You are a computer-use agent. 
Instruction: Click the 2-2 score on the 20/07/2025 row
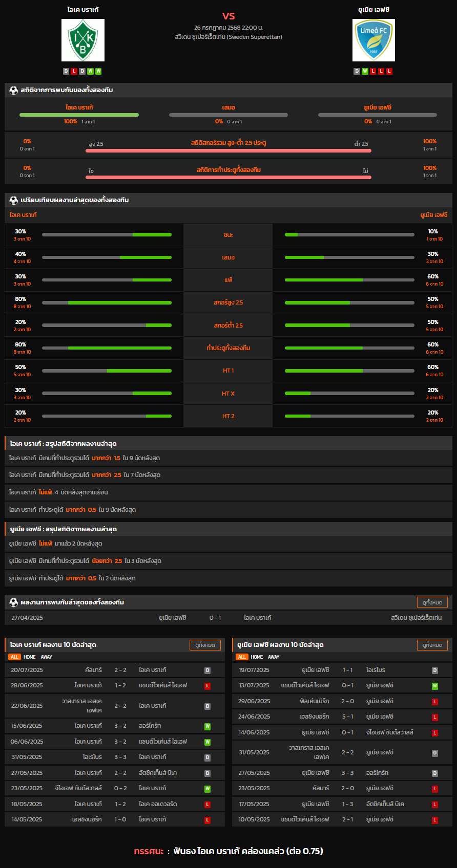(120, 670)
